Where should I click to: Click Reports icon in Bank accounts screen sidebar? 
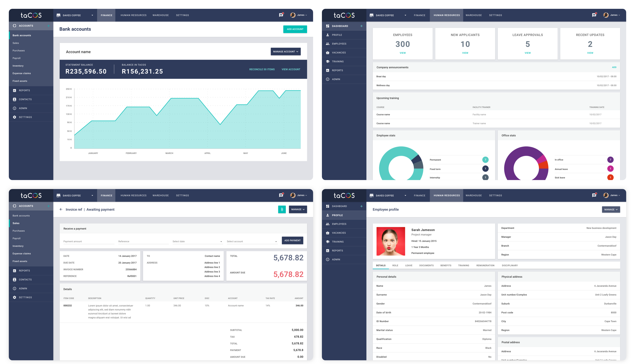(15, 91)
